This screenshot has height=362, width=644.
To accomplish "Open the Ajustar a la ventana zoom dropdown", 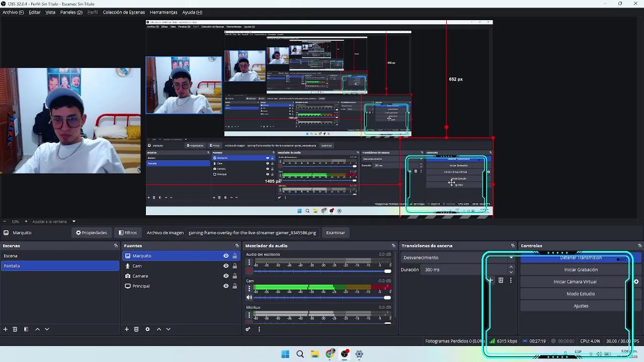I will [x=54, y=221].
